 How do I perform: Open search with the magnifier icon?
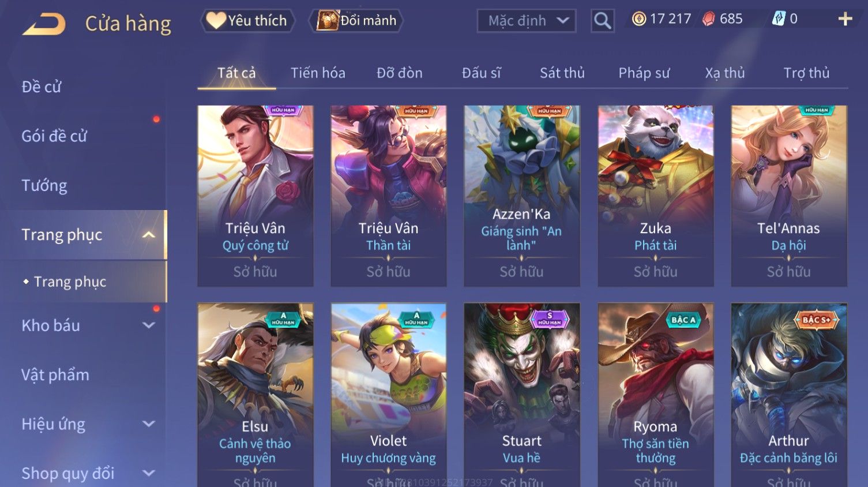(x=602, y=21)
